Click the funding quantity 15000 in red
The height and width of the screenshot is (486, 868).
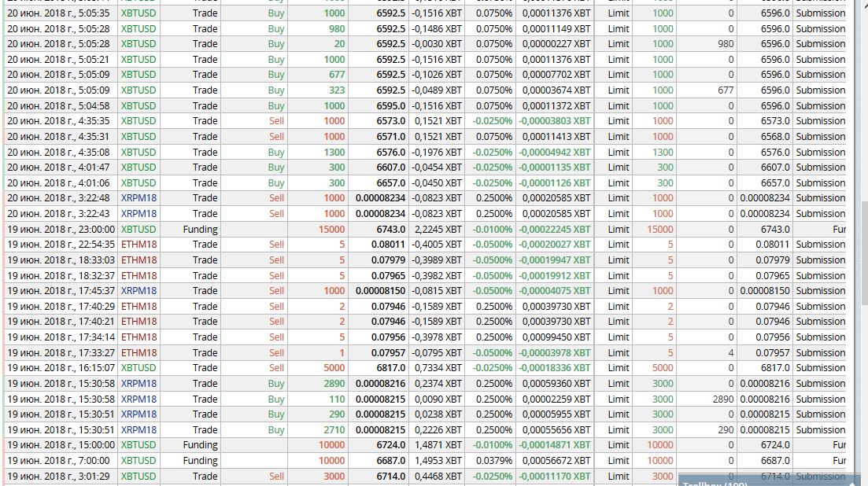[331, 229]
